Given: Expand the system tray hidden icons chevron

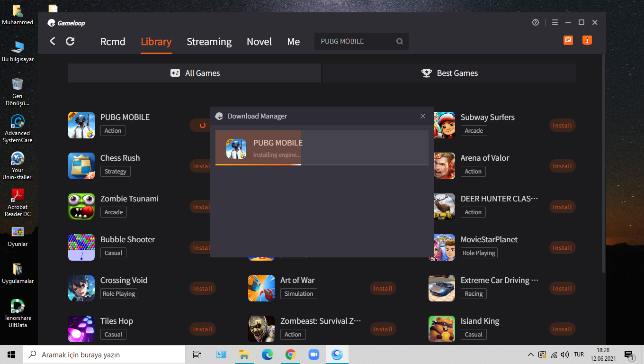Looking at the screenshot, I should pyautogui.click(x=530, y=355).
